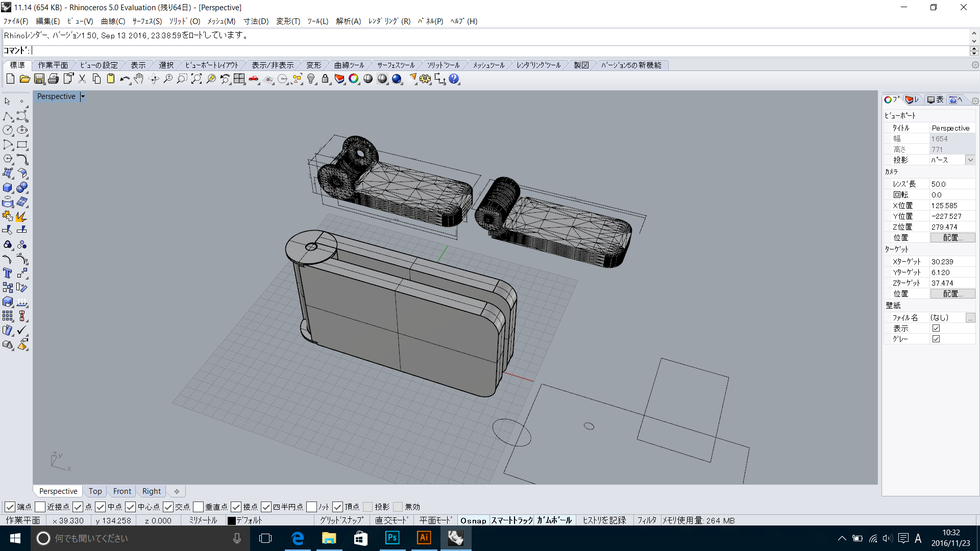The width and height of the screenshot is (980, 551).
Task: Select the Rectangle tool in sidebar
Action: click(x=22, y=145)
